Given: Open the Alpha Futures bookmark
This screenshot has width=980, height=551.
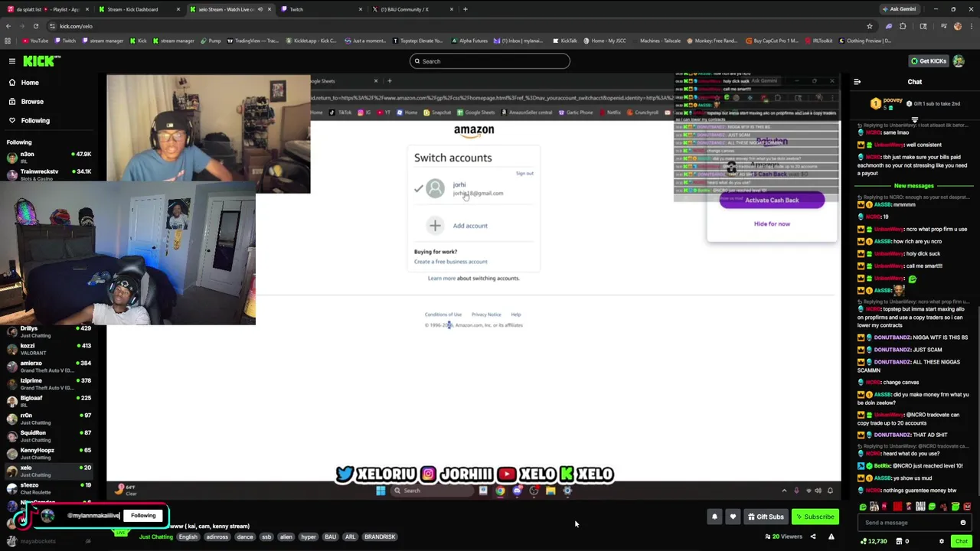Looking at the screenshot, I should [469, 41].
